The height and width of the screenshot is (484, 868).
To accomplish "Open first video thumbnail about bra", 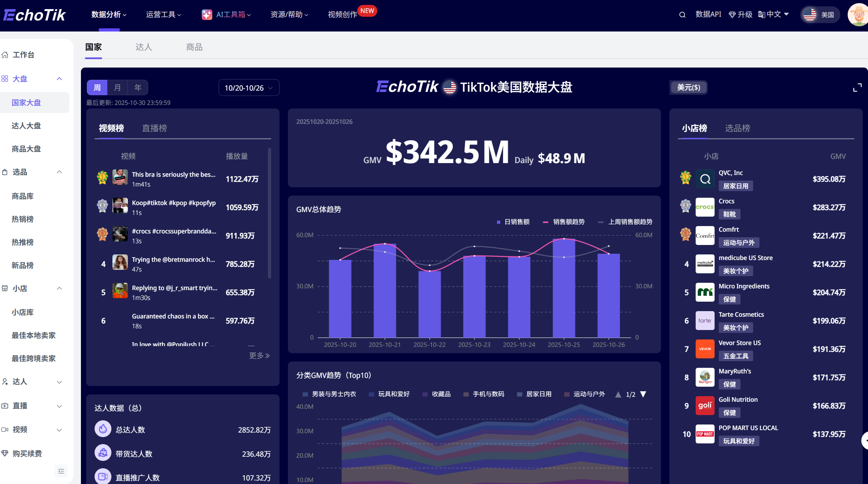I will tap(120, 177).
